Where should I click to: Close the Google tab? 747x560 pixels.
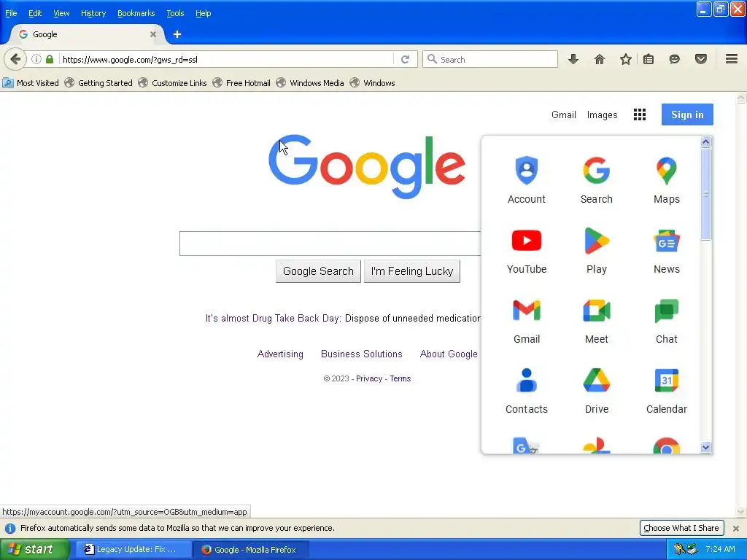(153, 34)
